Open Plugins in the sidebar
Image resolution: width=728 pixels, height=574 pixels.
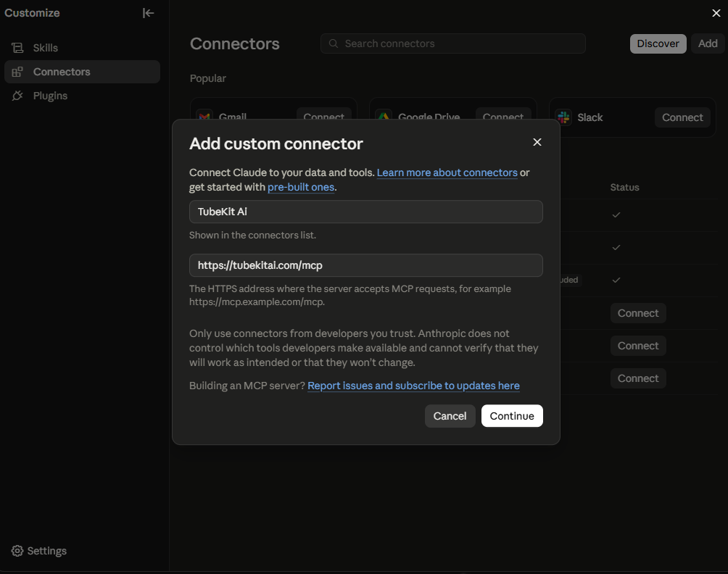(x=82, y=96)
